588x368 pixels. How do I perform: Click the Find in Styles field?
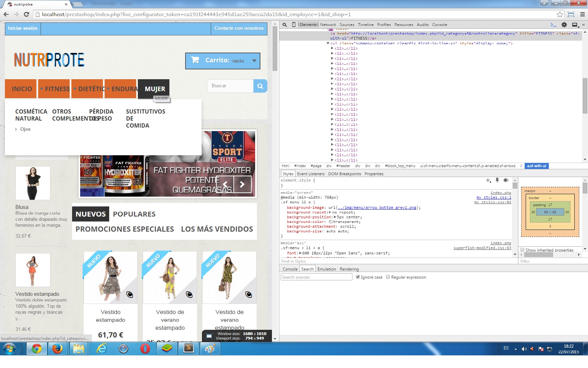tap(398, 261)
